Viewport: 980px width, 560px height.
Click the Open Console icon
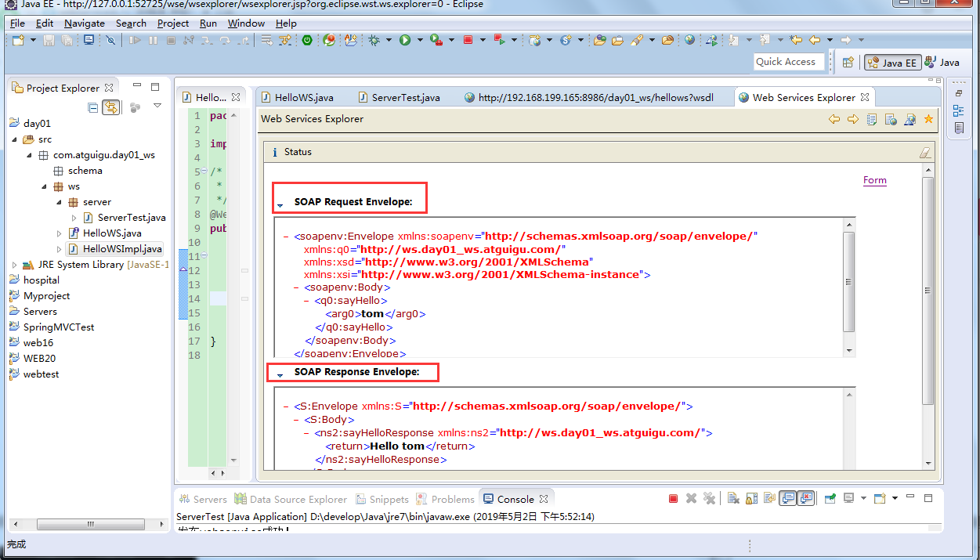tap(880, 498)
